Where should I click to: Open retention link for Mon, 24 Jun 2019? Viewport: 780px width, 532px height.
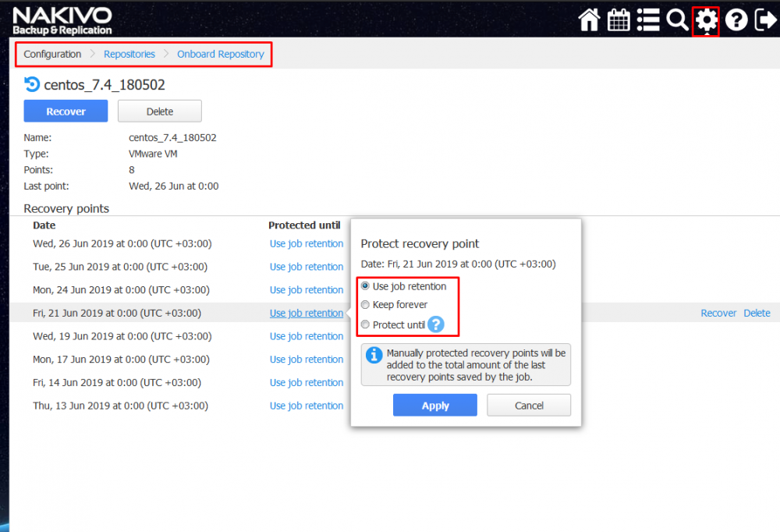pos(307,290)
